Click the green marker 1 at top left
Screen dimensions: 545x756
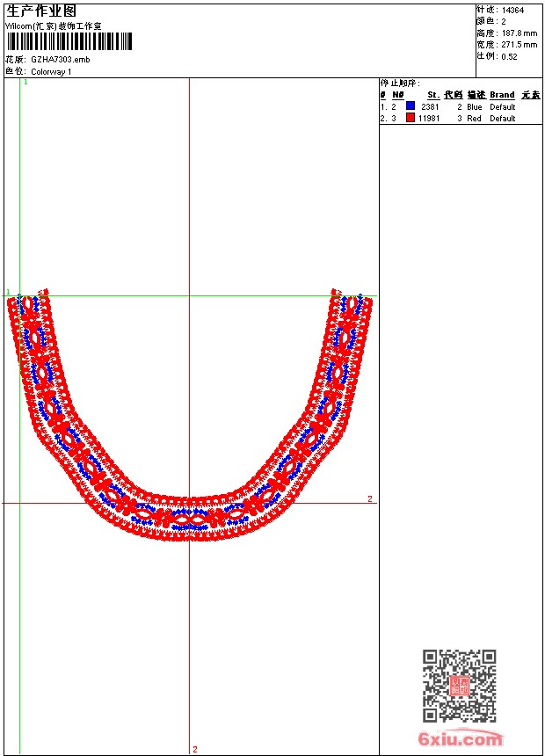(25, 82)
